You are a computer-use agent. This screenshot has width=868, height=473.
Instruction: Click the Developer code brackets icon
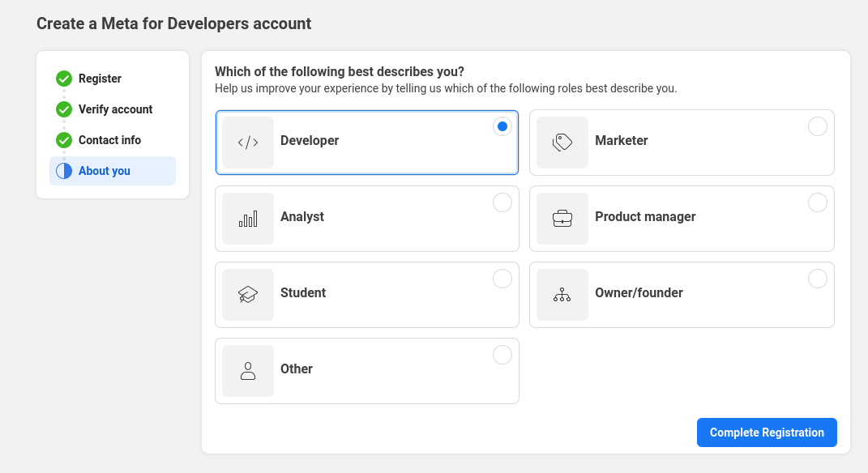tap(248, 143)
